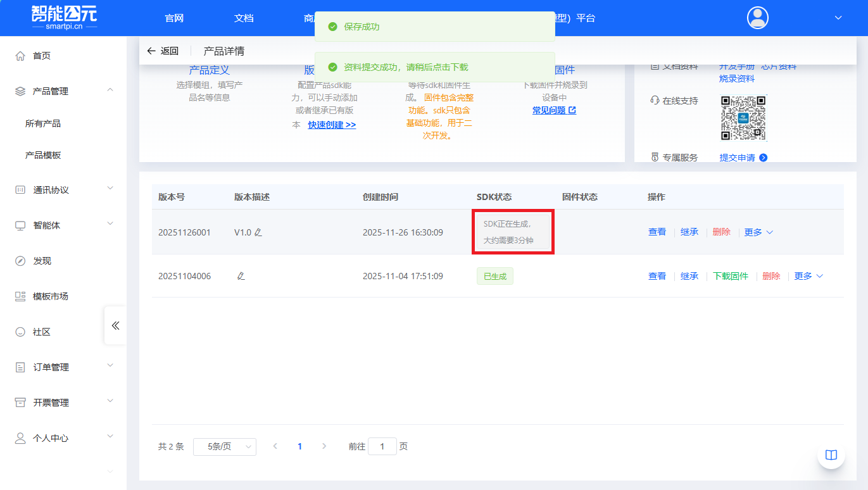Click 删除 in the V1.0 row

pyautogui.click(x=721, y=232)
